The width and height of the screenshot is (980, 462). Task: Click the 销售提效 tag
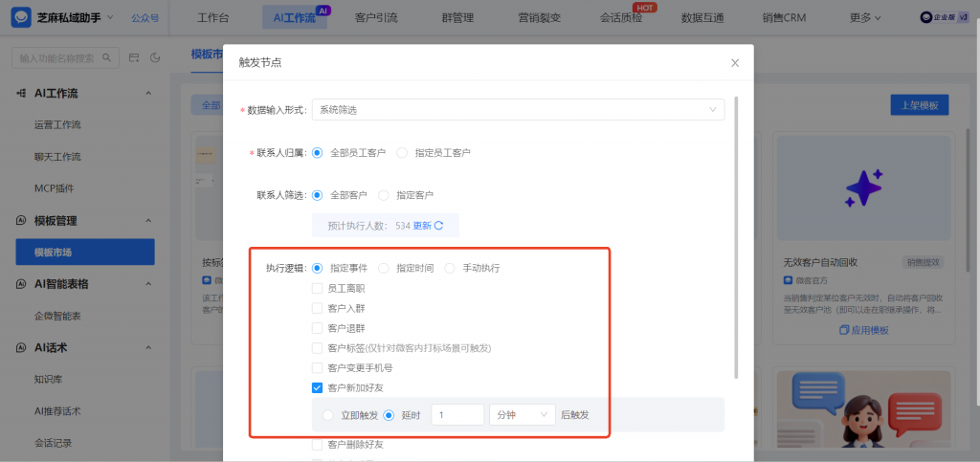[922, 262]
